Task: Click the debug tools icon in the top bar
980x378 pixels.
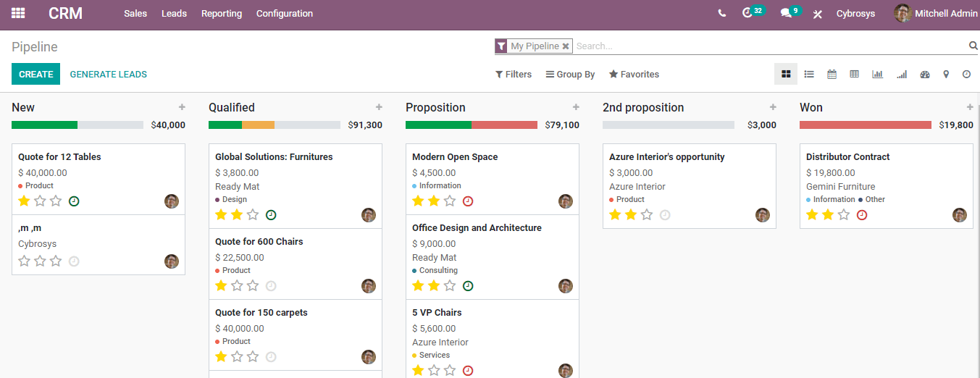Action: pos(818,14)
